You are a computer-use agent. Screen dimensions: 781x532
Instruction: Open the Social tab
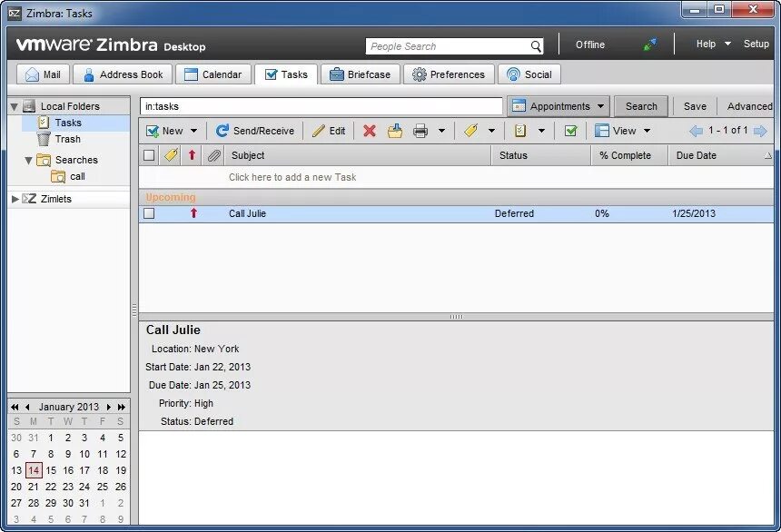tap(529, 74)
